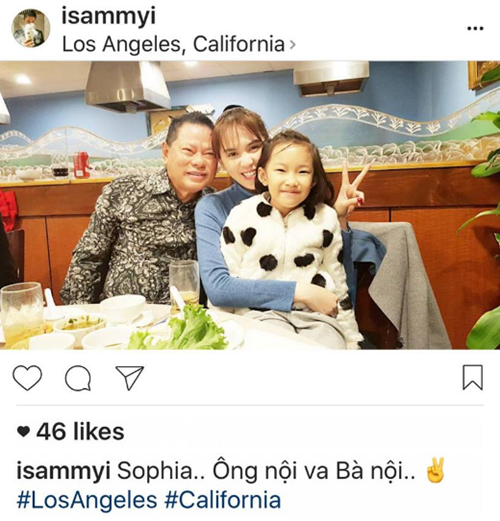Tap the small heart beside 46 likes
The width and height of the screenshot is (500, 521).
pos(23,432)
